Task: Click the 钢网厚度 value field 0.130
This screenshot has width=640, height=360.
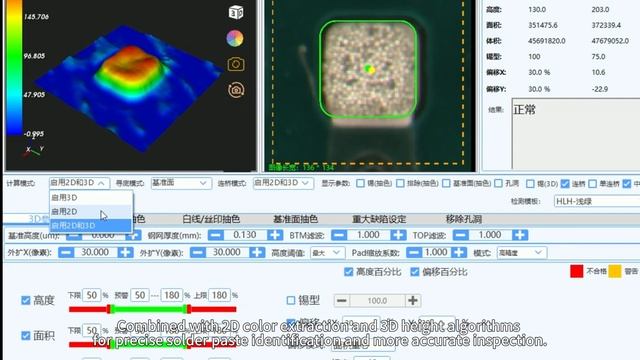Action: (245, 235)
